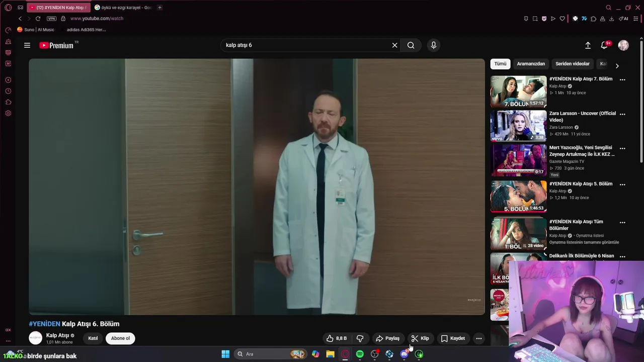
Task: Select the Aramanızdan filter chip
Action: tap(531, 64)
